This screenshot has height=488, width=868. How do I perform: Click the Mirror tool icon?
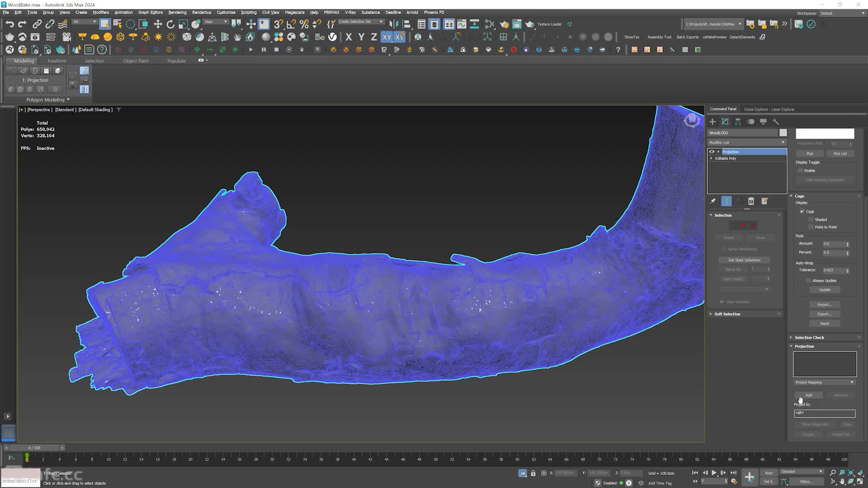pyautogui.click(x=394, y=24)
